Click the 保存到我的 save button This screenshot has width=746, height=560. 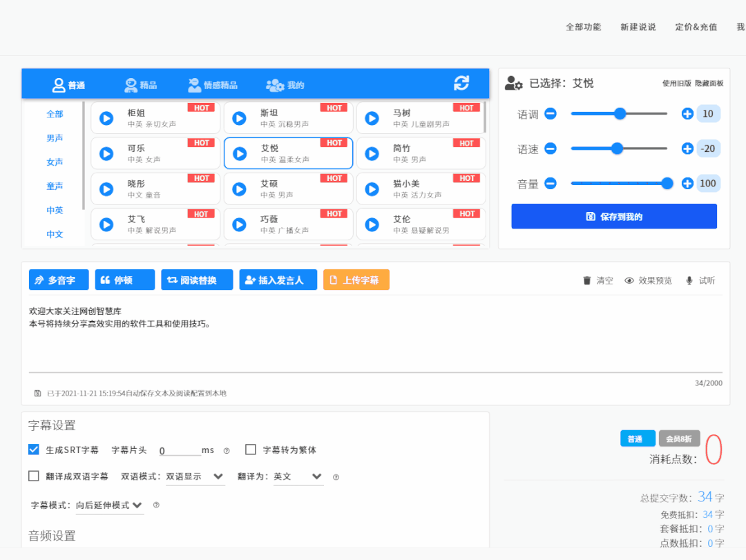coord(613,216)
